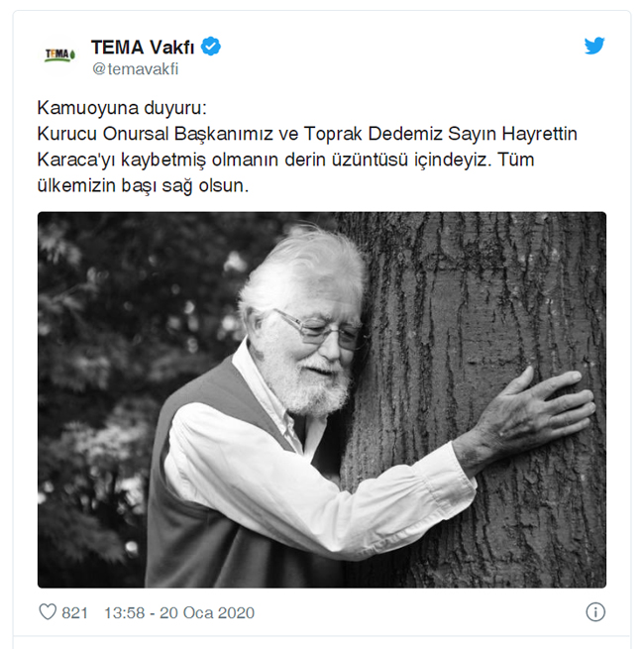Open the 13:58 - 20 Oca 2020 timestamp
644x649 pixels.
point(178,612)
